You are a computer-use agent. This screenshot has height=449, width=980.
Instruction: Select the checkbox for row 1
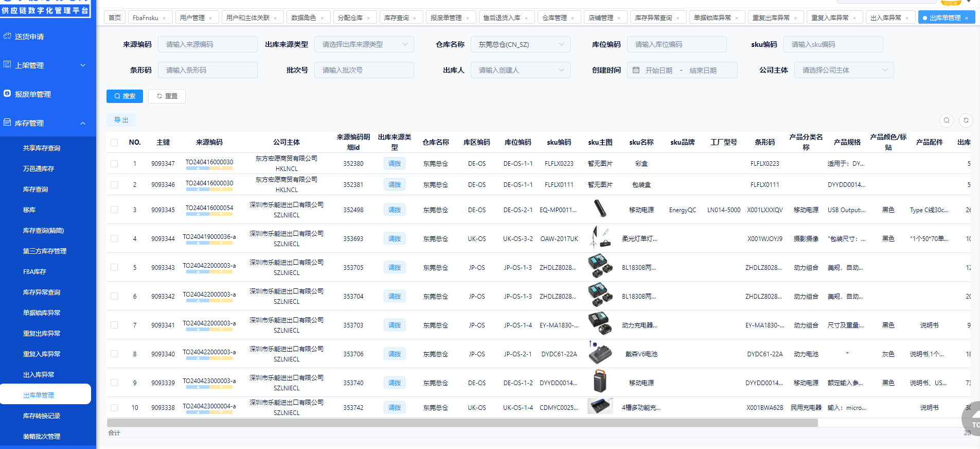pos(114,164)
